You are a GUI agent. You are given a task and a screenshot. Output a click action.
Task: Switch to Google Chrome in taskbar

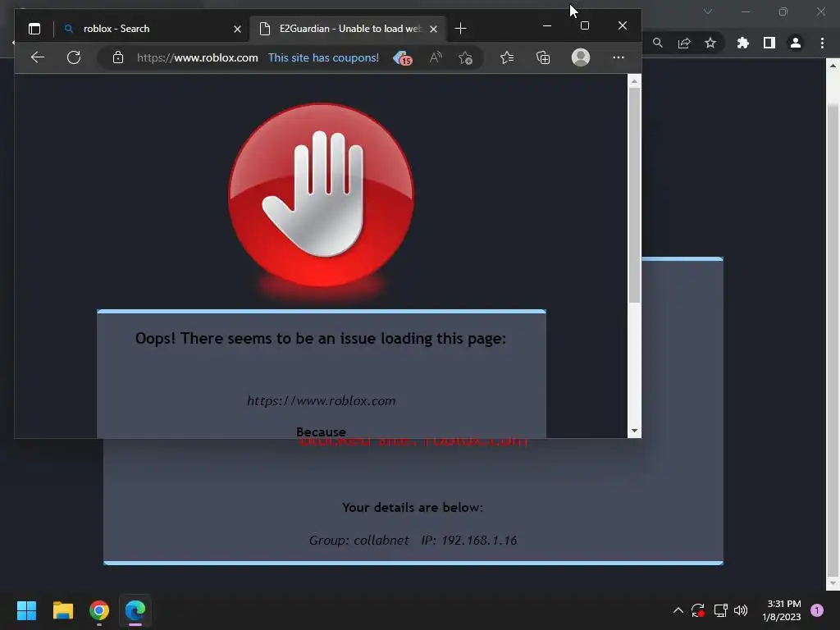coord(99,610)
